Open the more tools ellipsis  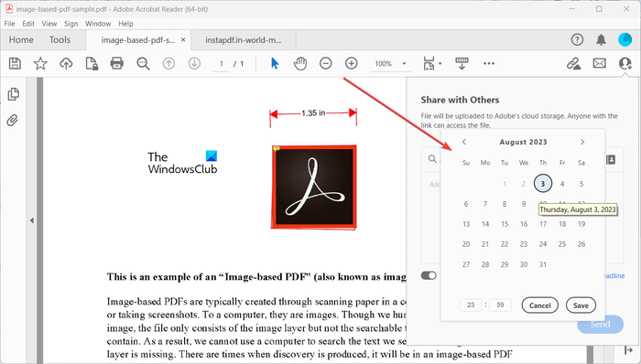point(488,63)
